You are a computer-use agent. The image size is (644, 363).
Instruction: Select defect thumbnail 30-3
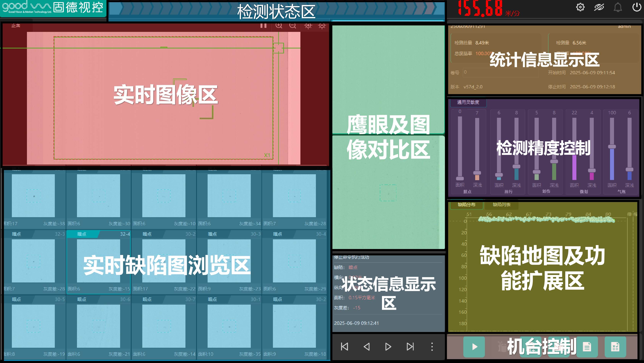[x=229, y=261]
